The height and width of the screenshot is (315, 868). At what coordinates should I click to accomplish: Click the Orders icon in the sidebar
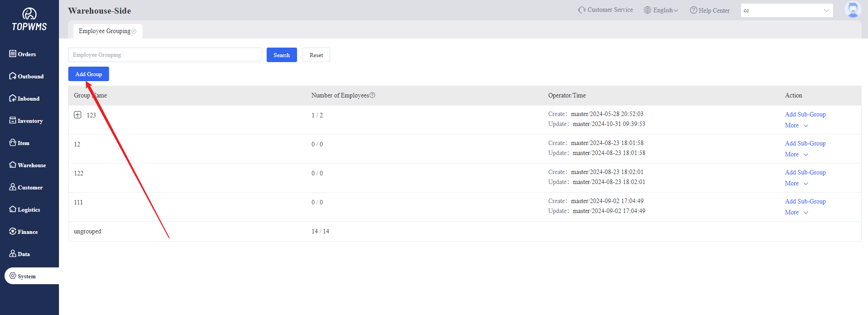(x=13, y=53)
